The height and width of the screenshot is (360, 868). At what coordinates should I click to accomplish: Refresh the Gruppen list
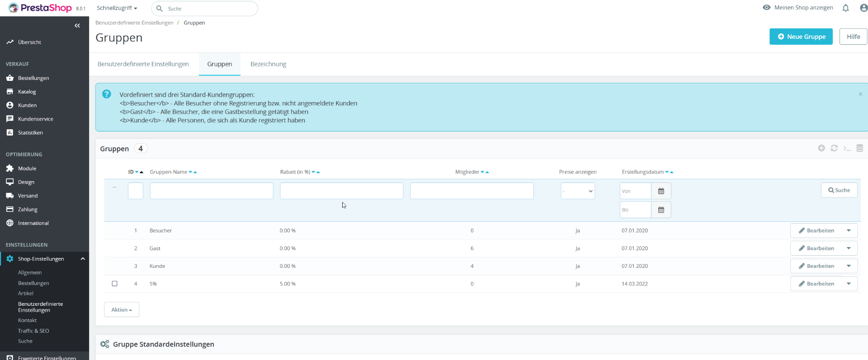(x=834, y=148)
